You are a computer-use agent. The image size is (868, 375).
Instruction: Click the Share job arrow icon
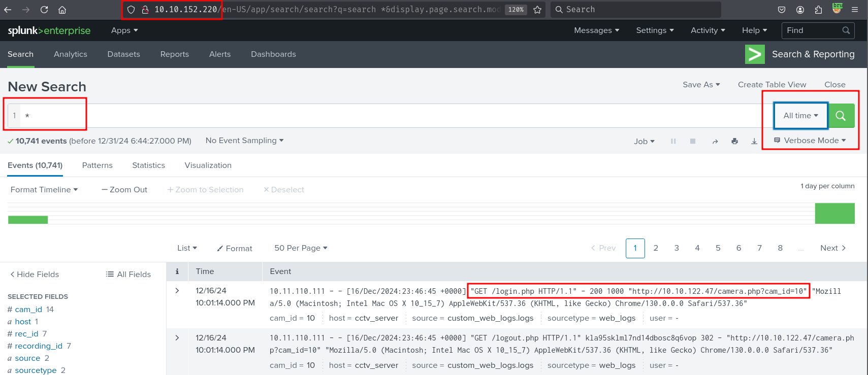pyautogui.click(x=715, y=142)
